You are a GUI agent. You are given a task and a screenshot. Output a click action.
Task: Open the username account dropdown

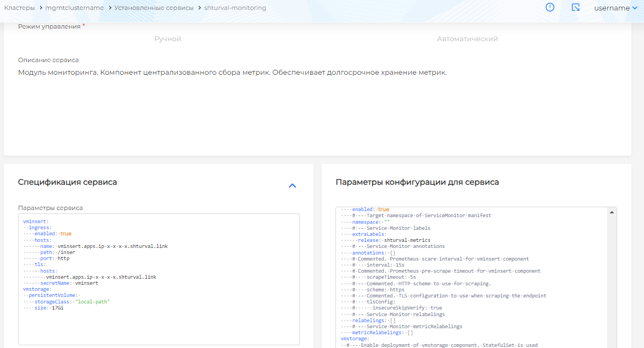(x=612, y=8)
